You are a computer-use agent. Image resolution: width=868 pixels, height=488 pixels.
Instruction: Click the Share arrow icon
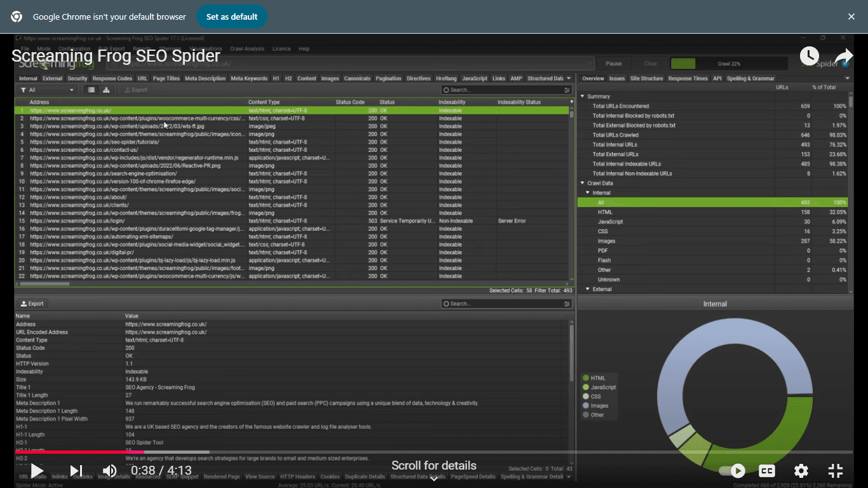click(843, 56)
